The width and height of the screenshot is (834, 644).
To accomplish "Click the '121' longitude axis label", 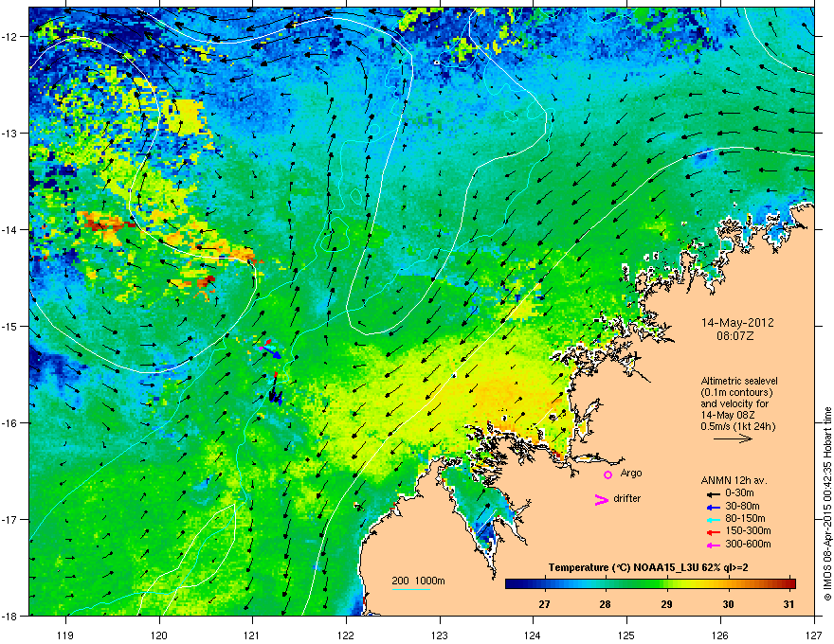I will (x=252, y=635).
